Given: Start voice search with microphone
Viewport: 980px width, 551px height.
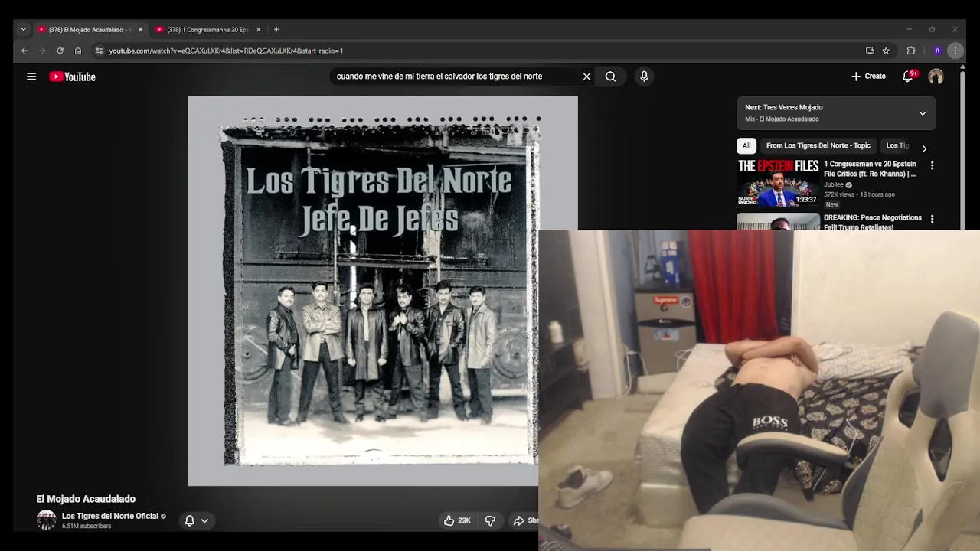Looking at the screenshot, I should click(x=644, y=77).
